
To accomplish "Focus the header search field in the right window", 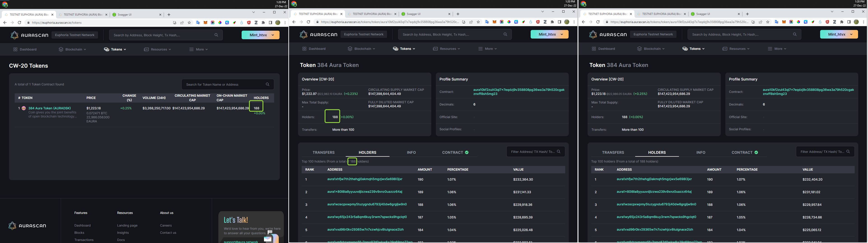I will pyautogui.click(x=744, y=34).
